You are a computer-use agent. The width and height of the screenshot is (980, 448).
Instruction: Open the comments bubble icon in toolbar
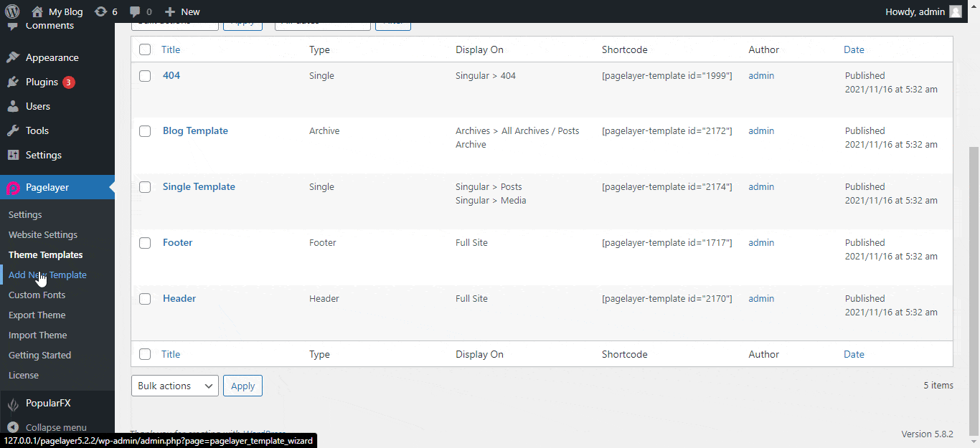[136, 11]
